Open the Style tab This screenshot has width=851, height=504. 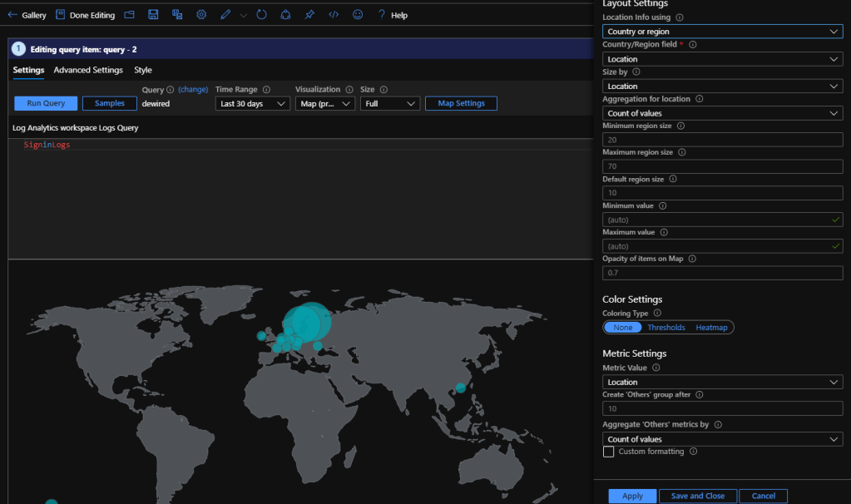[x=143, y=71]
